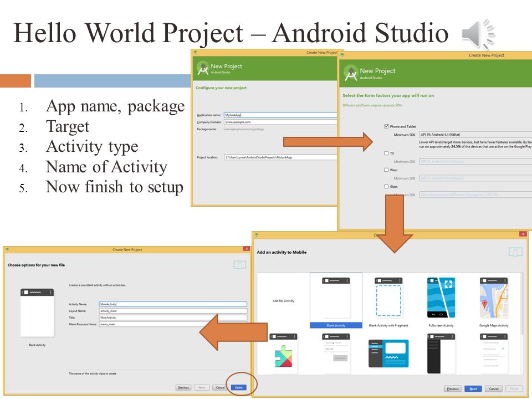Click Previous in Add an activity dialog
The width and height of the screenshot is (532, 399).
click(x=453, y=389)
